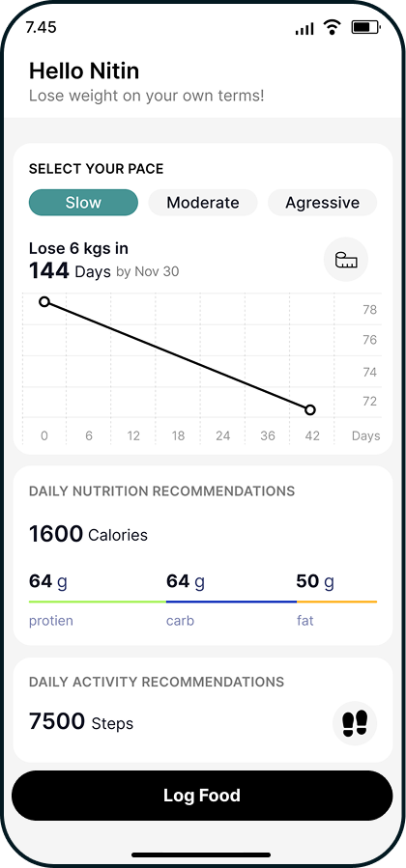Tap the Wi-Fi status icon

click(332, 27)
